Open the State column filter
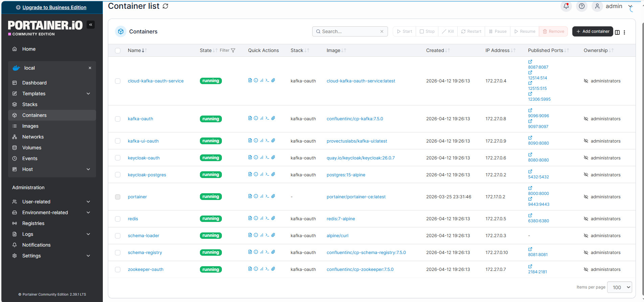This screenshot has width=644, height=302. pyautogui.click(x=227, y=50)
